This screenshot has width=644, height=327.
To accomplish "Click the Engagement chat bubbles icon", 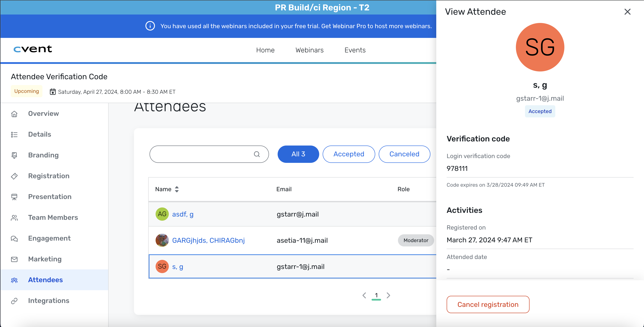I will pos(14,238).
